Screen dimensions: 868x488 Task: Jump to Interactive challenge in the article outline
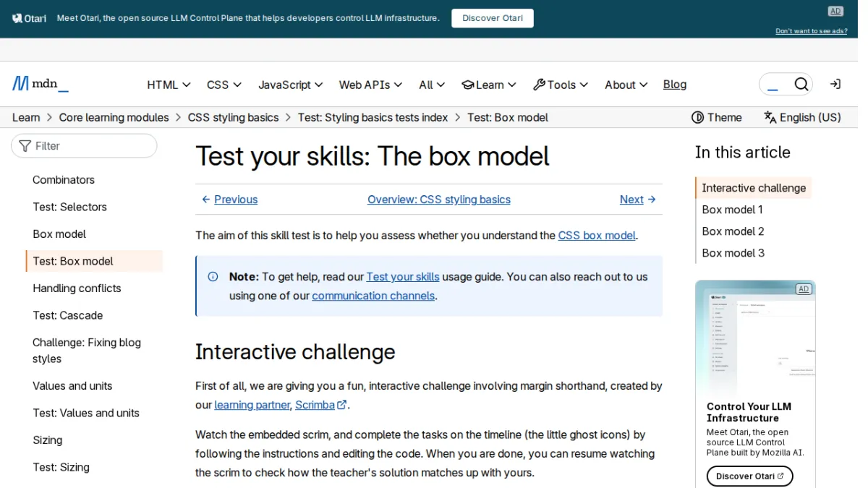pos(754,188)
